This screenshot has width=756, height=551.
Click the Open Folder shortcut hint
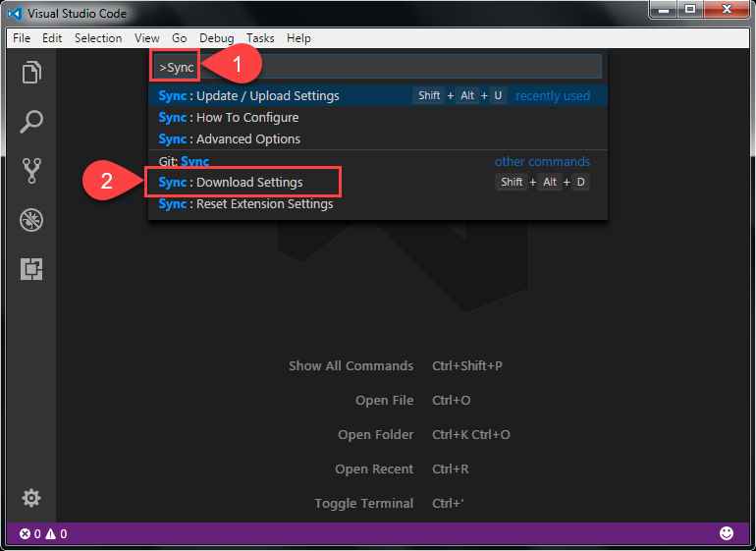376,434
